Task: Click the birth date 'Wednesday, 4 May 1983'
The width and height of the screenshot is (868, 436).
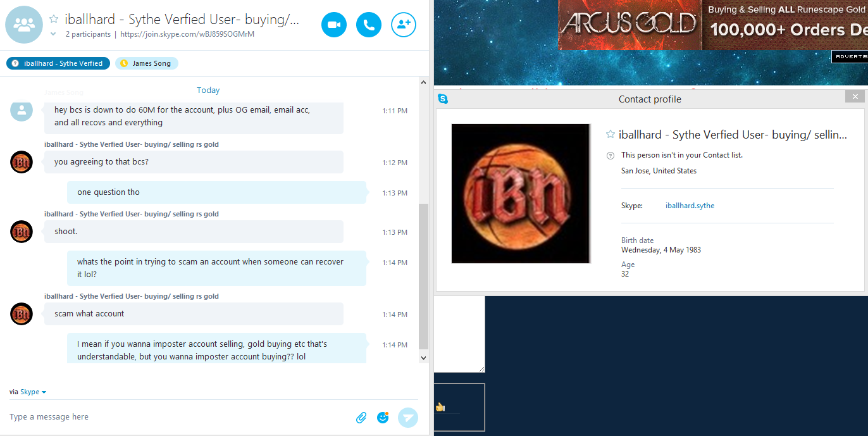Action: [x=661, y=250]
